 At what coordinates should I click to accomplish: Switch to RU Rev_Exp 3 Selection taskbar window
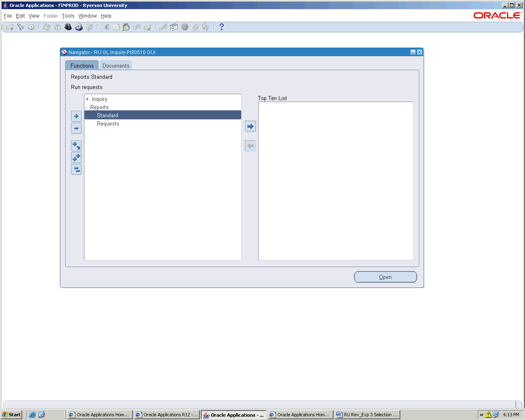[367, 415]
